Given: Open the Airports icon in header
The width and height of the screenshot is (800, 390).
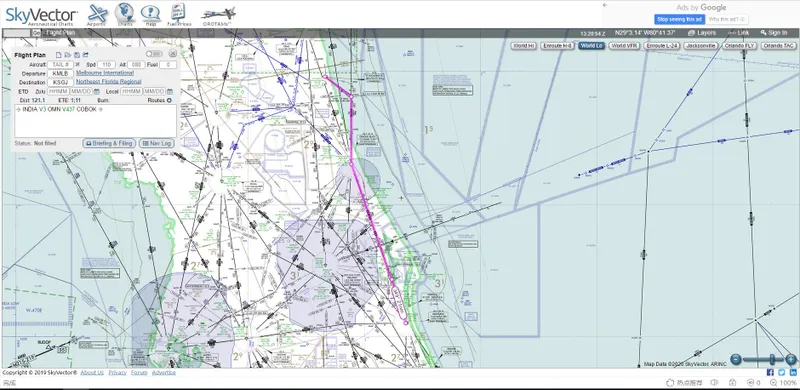Looking at the screenshot, I should pyautogui.click(x=97, y=14).
